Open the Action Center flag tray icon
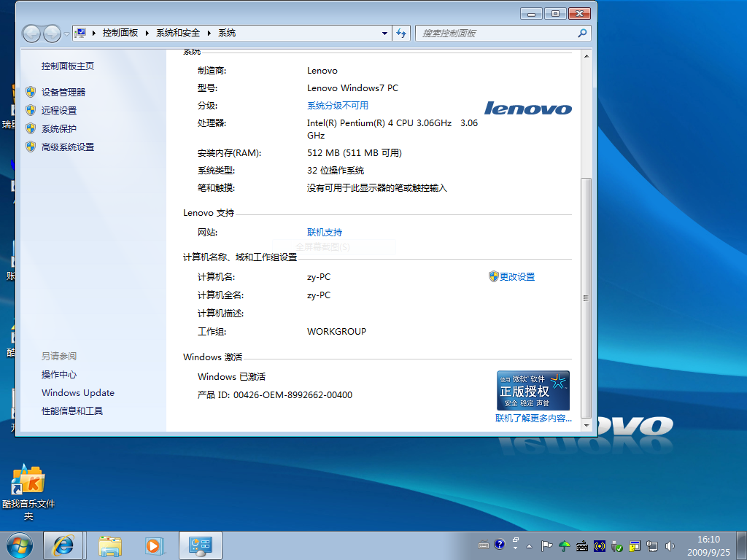This screenshot has height=560, width=747. click(x=546, y=545)
